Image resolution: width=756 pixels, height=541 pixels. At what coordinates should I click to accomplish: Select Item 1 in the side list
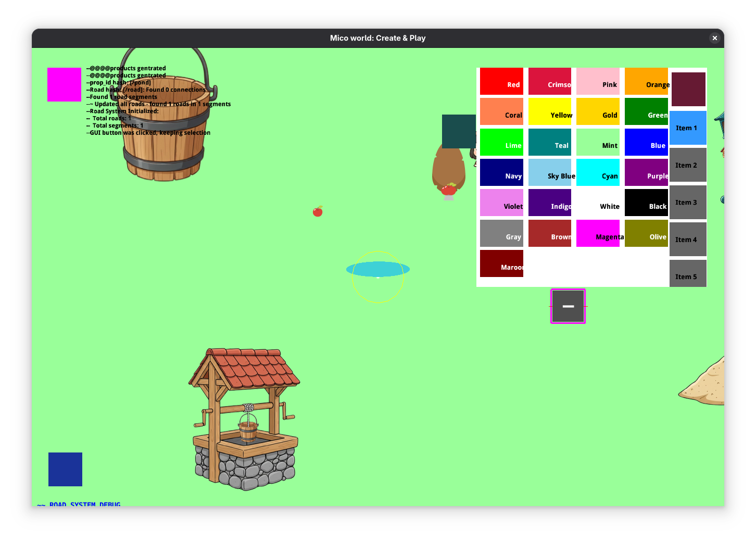click(x=687, y=128)
